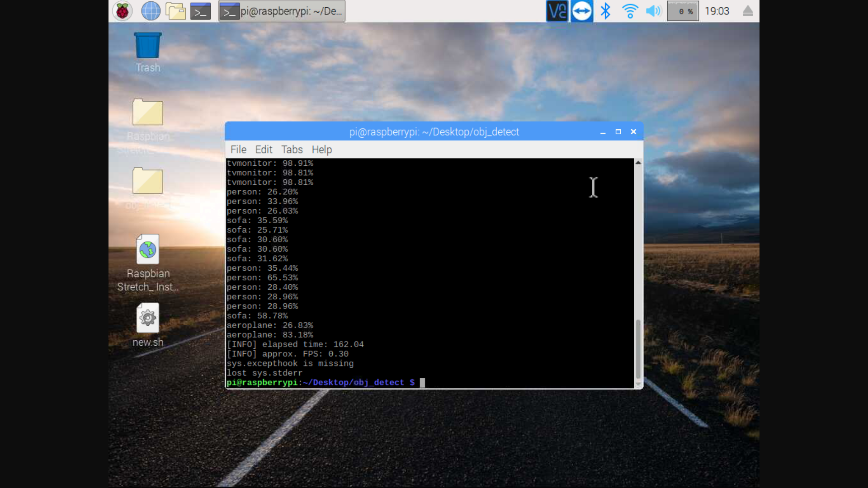Open the terminal File menu

(x=238, y=150)
